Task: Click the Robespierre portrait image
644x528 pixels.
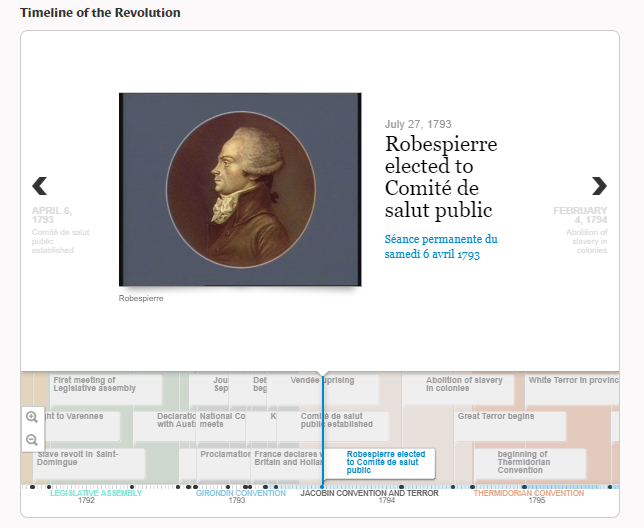Action: click(240, 189)
